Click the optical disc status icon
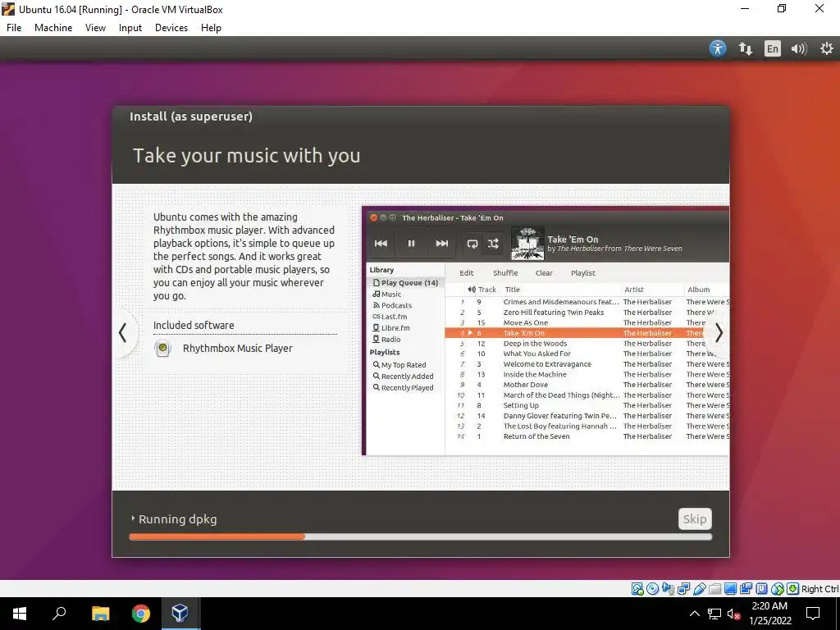The width and height of the screenshot is (840, 630). click(652, 589)
